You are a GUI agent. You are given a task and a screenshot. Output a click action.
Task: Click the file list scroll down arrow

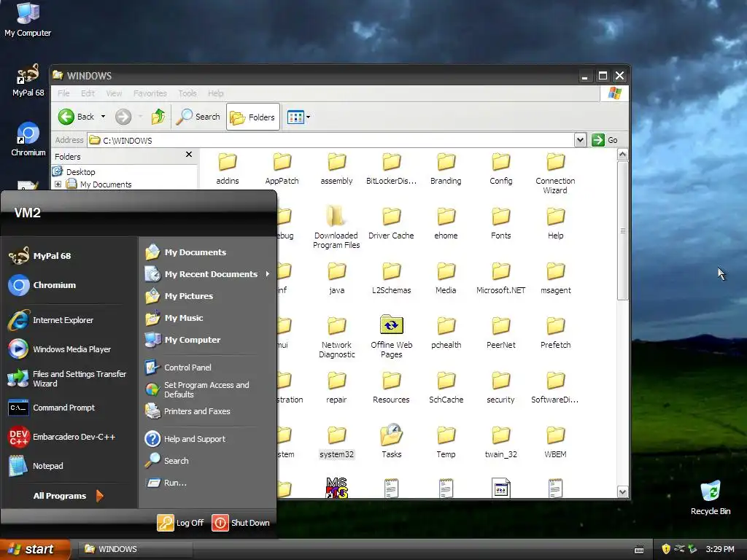pyautogui.click(x=622, y=491)
